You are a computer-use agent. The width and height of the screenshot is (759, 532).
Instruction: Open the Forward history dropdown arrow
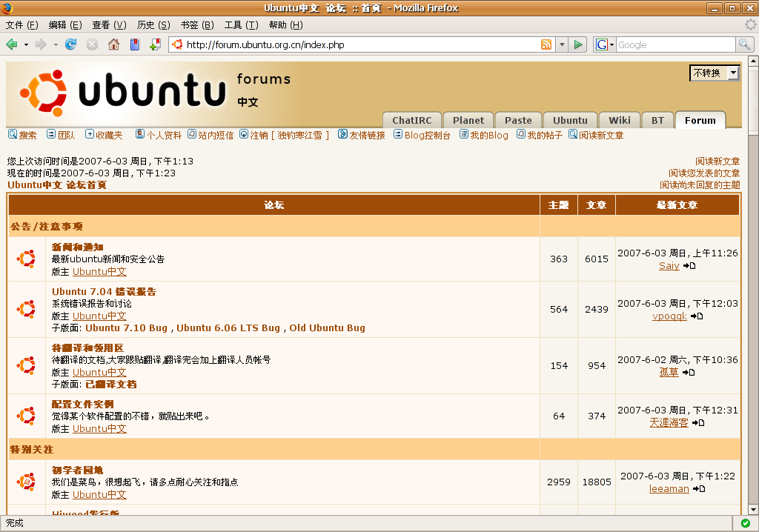(56, 44)
